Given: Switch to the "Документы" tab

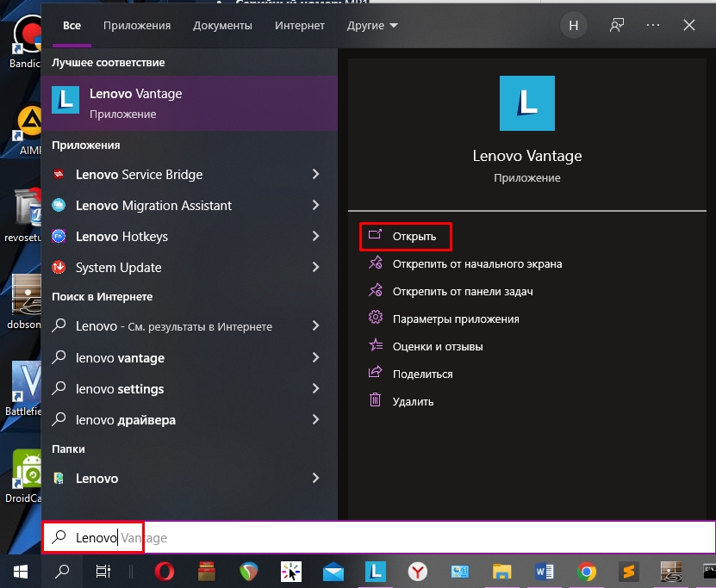Looking at the screenshot, I should point(222,26).
